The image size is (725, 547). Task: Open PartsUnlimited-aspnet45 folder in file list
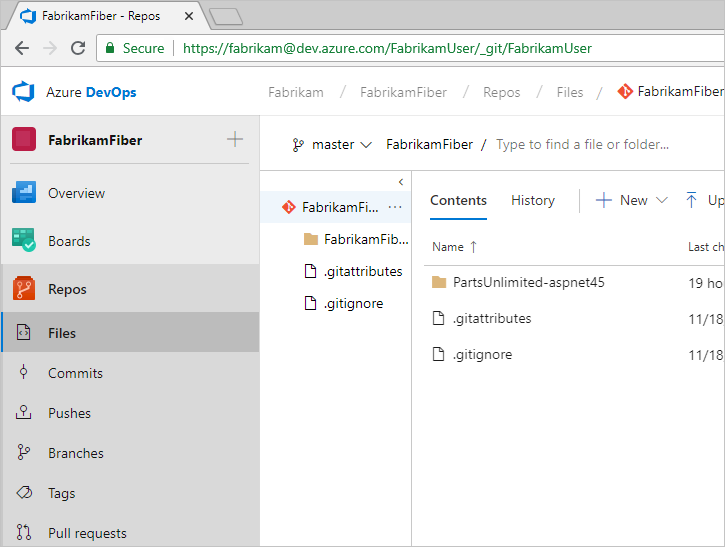[528, 282]
